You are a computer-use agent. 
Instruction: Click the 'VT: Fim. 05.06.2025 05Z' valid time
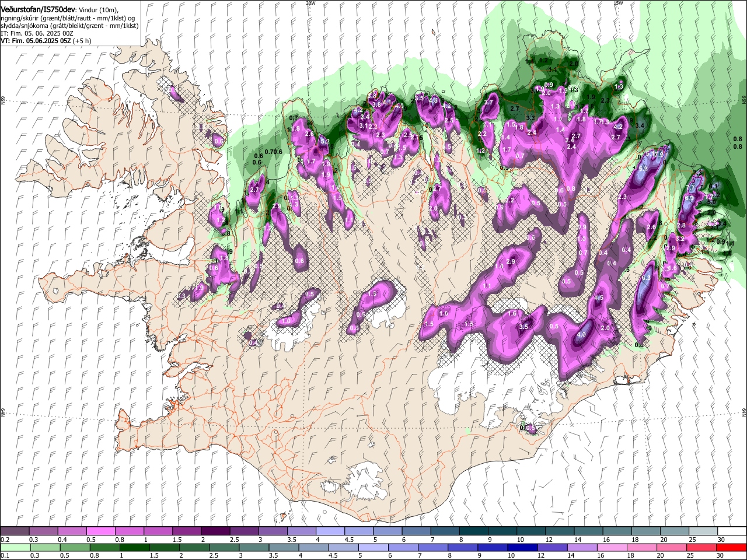[34, 41]
